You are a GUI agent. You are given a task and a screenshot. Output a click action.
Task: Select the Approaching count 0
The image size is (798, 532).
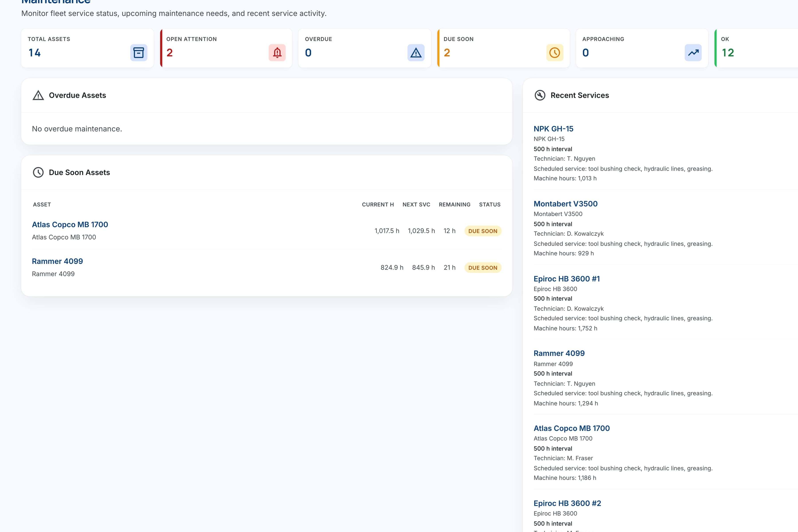pyautogui.click(x=586, y=53)
